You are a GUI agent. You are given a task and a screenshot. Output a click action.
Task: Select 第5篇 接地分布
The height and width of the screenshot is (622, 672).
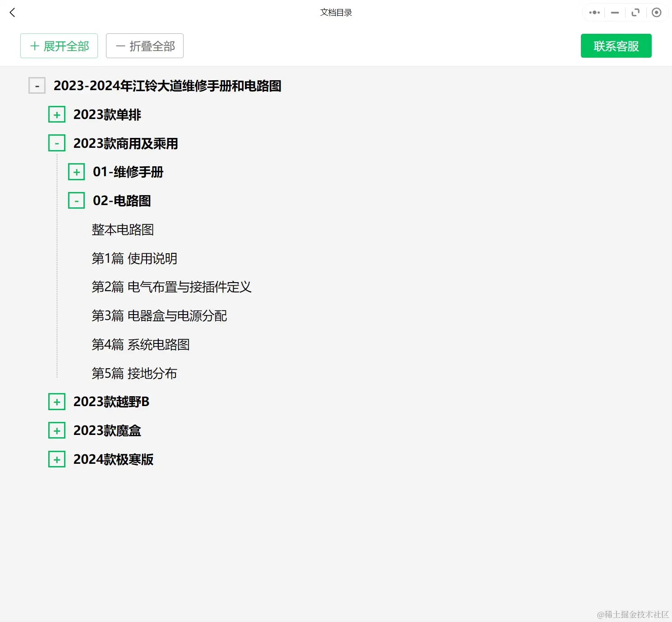(134, 373)
